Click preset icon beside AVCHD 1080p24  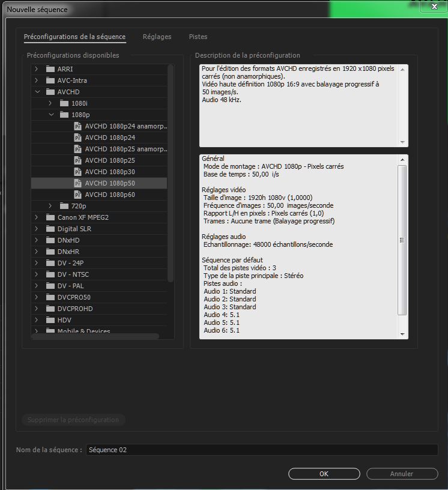coord(78,138)
